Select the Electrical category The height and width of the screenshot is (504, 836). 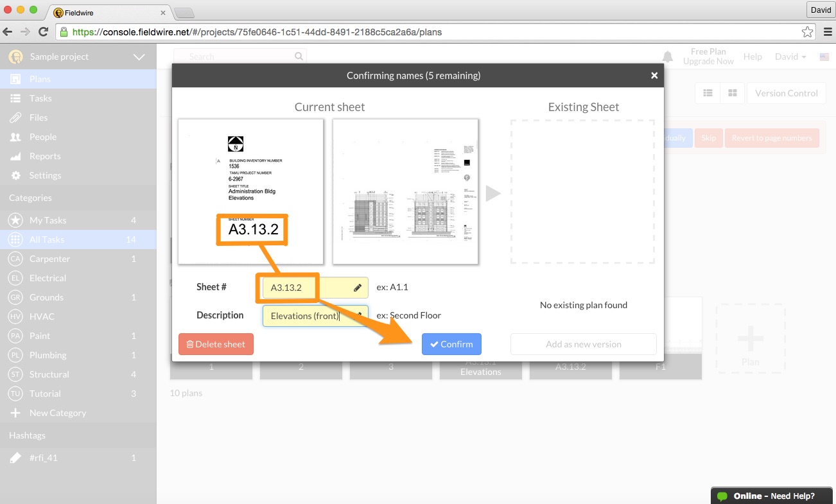coord(78,278)
